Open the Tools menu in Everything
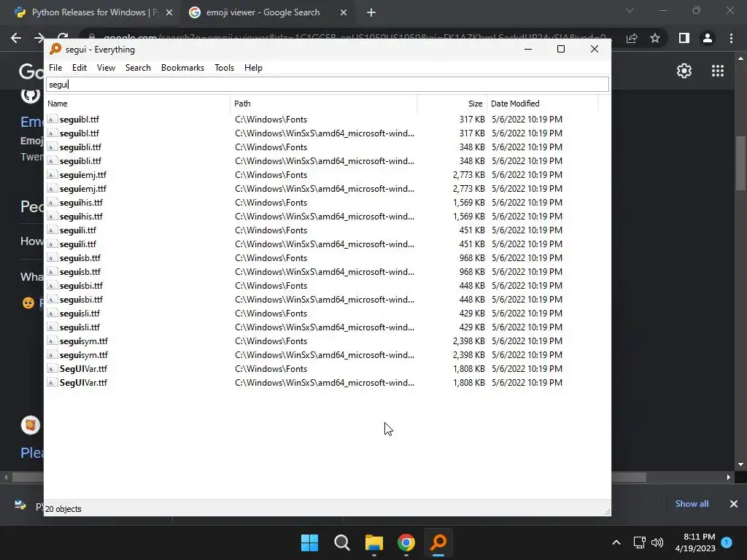747x560 pixels. pyautogui.click(x=224, y=68)
